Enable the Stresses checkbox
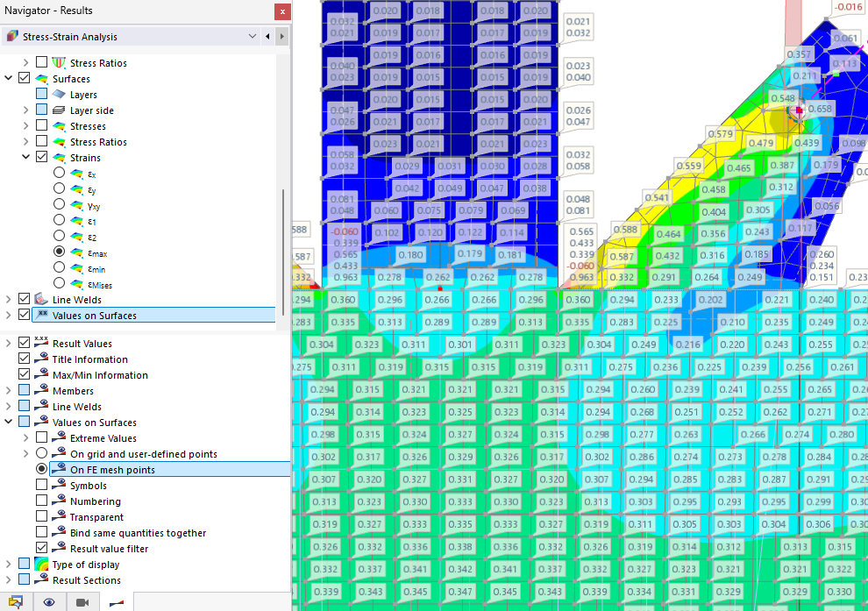 point(41,126)
